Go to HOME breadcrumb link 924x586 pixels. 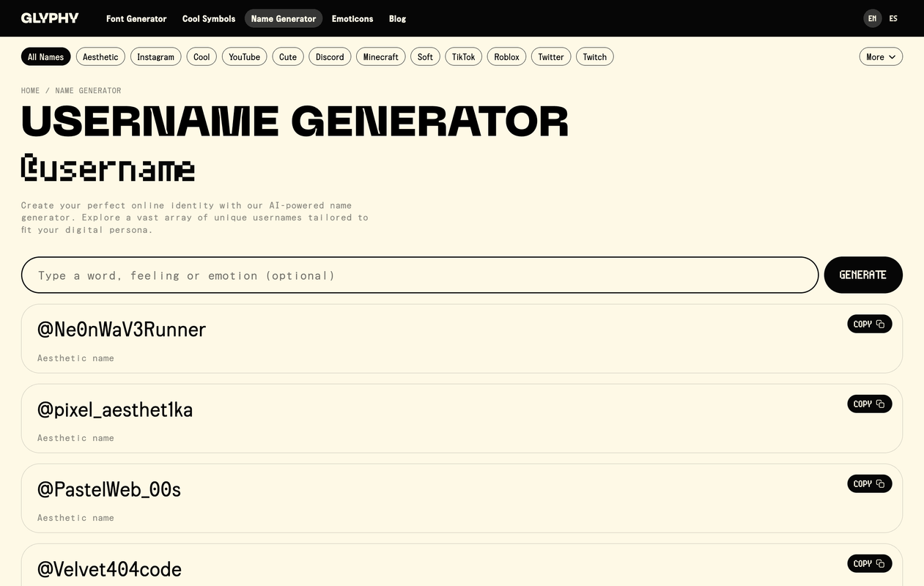[x=31, y=91]
